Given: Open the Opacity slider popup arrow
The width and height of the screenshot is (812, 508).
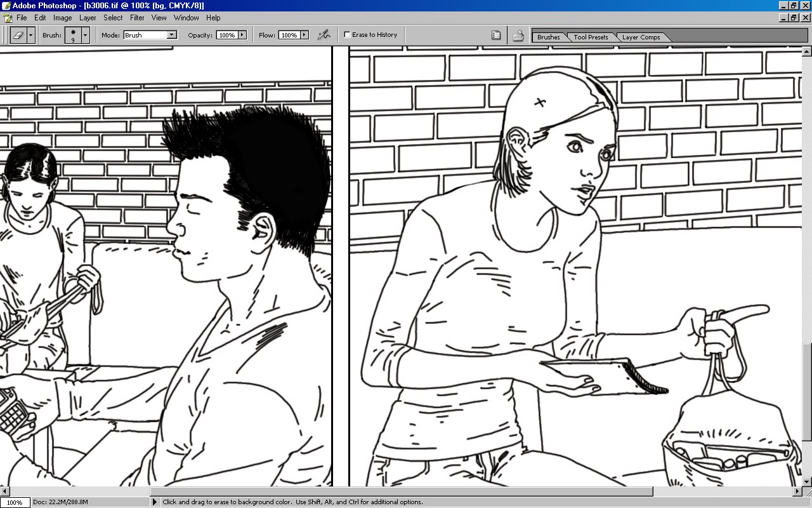Looking at the screenshot, I should click(x=242, y=35).
